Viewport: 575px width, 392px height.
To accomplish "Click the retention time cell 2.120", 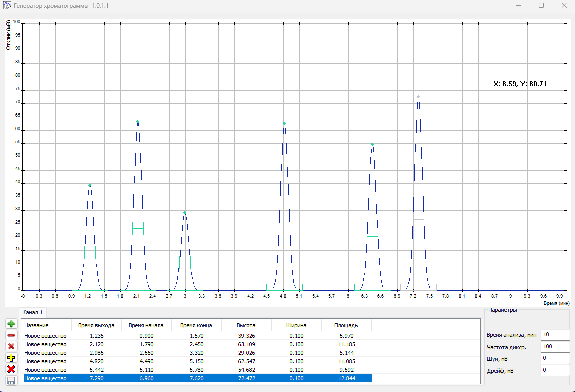I will [x=97, y=344].
